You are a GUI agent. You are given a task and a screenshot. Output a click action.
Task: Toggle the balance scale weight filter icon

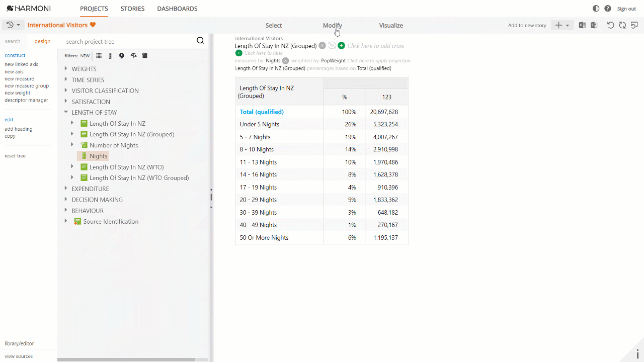pos(133,56)
